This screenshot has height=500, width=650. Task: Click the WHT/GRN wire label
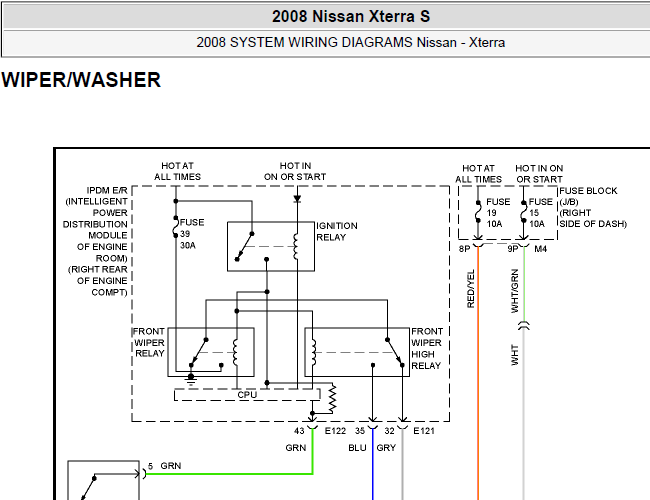click(x=515, y=291)
